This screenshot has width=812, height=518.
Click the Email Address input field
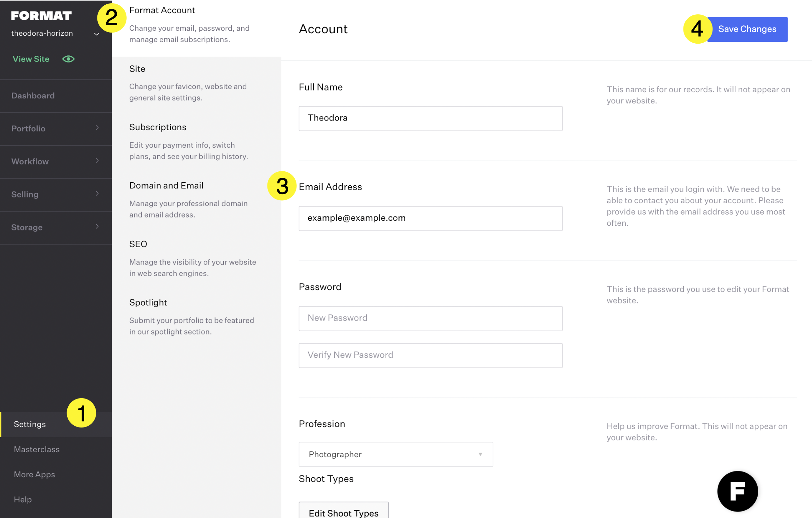430,218
